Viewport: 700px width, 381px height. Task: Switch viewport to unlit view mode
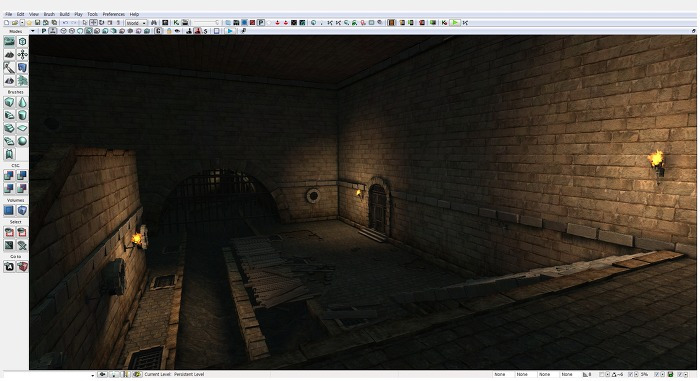[x=80, y=31]
